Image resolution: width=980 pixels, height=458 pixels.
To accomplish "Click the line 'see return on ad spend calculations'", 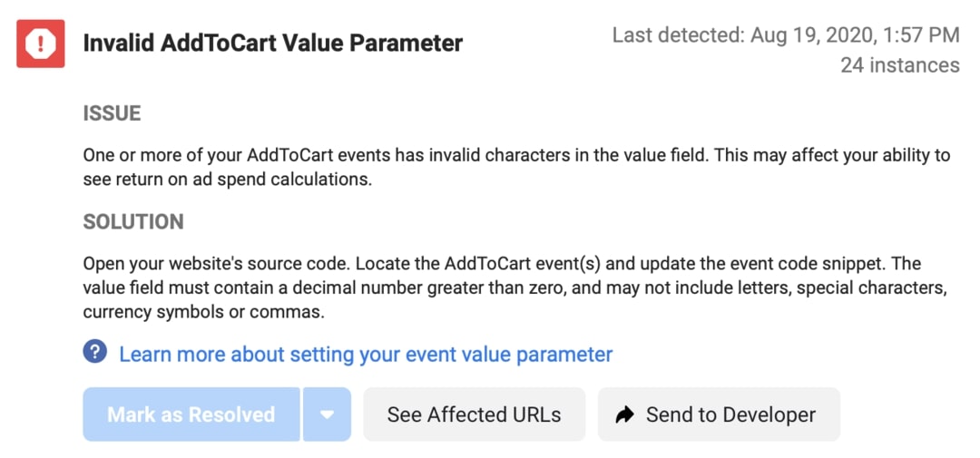I will click(x=227, y=179).
